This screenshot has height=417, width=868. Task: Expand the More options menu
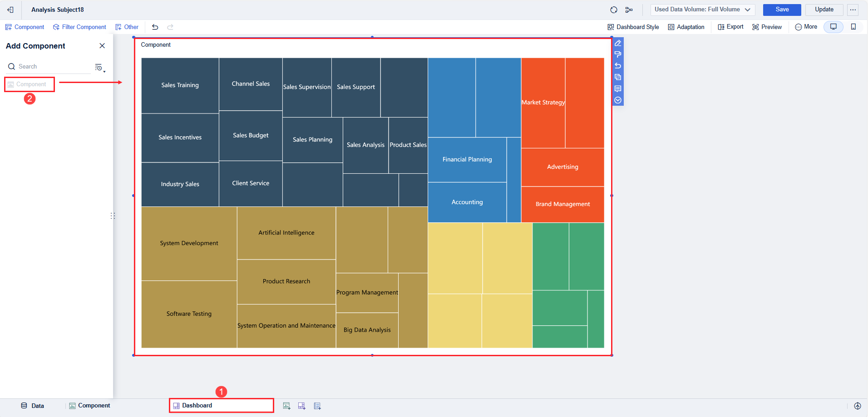806,27
